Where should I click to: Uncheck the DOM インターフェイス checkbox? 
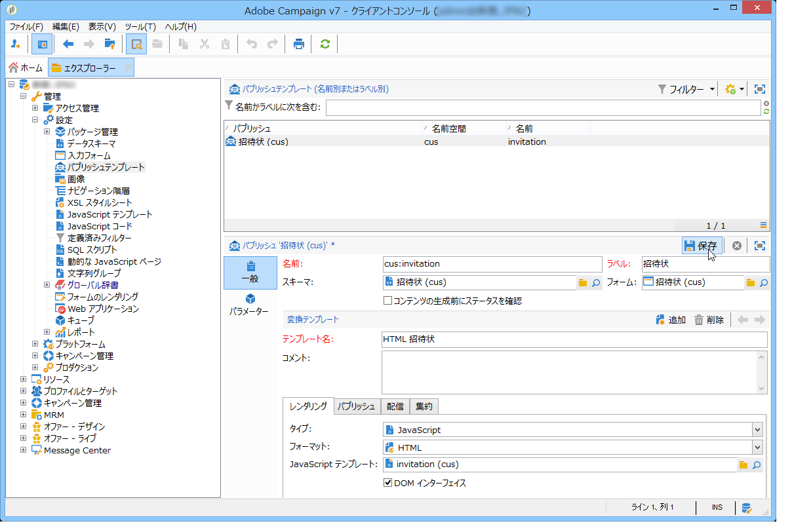click(x=388, y=483)
